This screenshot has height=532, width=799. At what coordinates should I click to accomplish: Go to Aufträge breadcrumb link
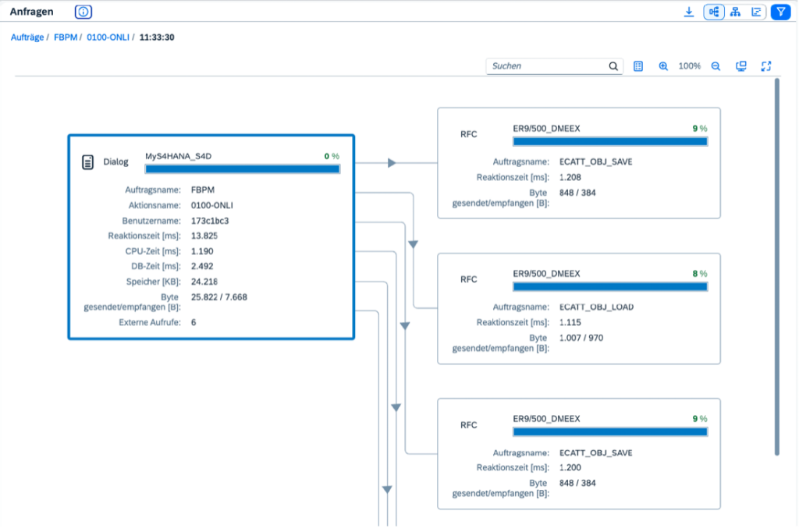pos(27,37)
